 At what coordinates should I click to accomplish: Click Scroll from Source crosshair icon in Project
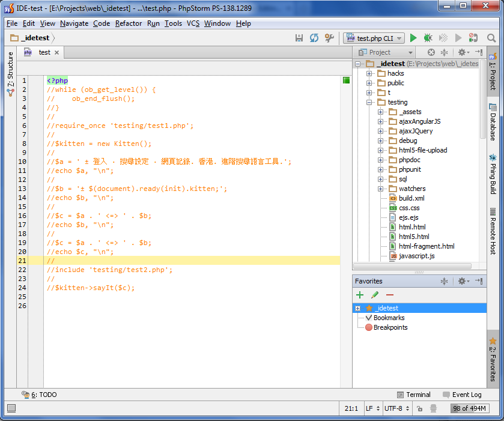(431, 52)
